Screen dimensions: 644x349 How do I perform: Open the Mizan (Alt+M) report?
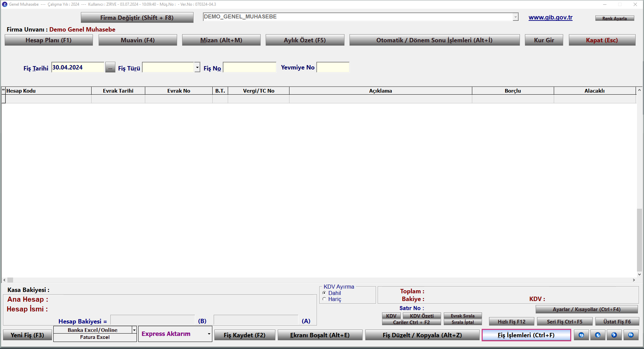(x=221, y=40)
